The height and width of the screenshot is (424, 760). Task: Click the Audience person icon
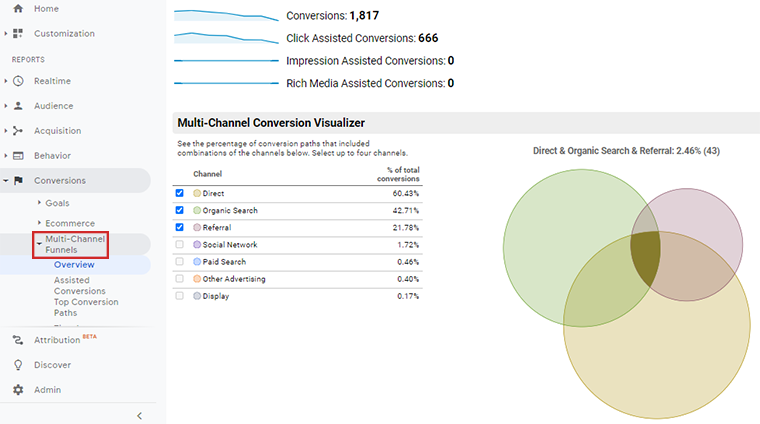click(x=18, y=106)
